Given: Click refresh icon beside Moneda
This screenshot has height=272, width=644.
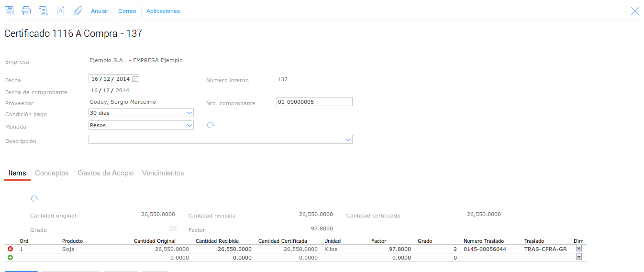Looking at the screenshot, I should [x=211, y=125].
